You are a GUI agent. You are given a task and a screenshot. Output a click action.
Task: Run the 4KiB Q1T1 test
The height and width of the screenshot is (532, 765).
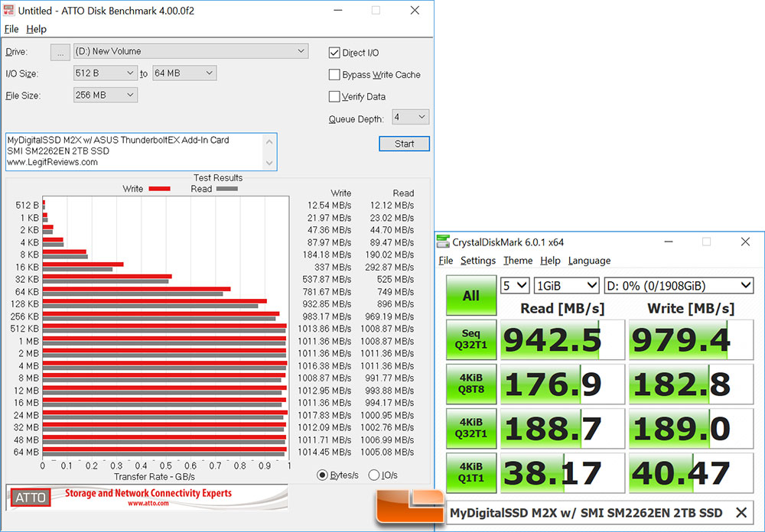(x=471, y=473)
